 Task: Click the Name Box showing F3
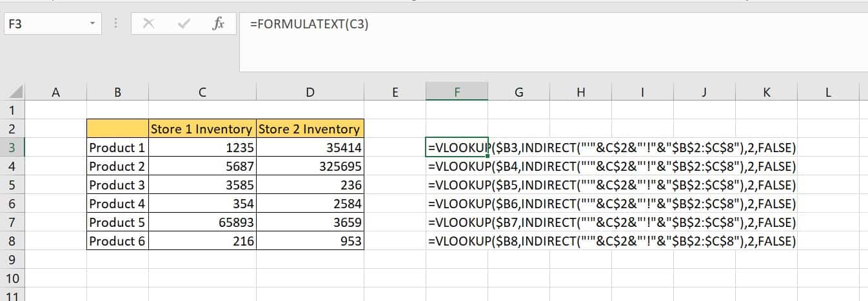(45, 24)
